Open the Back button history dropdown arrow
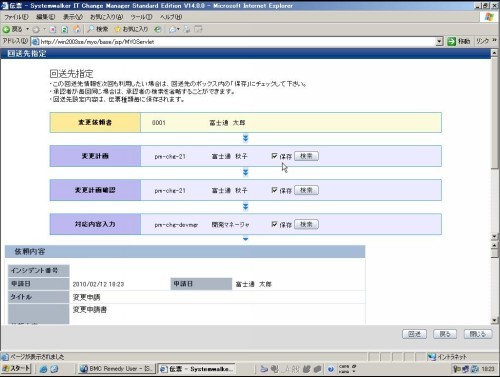This screenshot has width=500, height=377. coord(27,29)
